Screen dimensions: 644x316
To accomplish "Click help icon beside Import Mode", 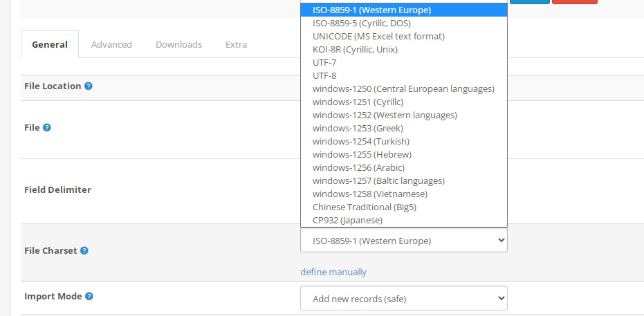I will pyautogui.click(x=89, y=297).
